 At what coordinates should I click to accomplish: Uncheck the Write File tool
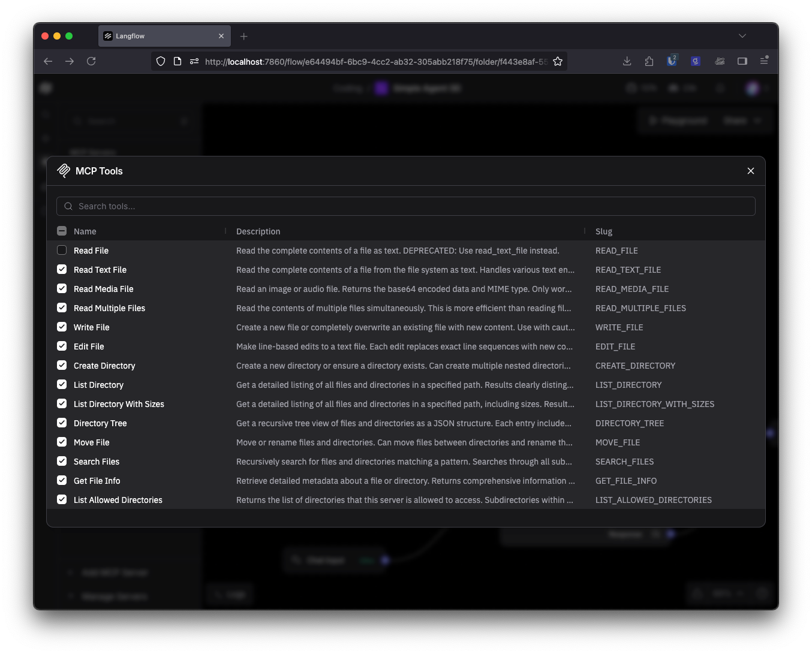(62, 327)
